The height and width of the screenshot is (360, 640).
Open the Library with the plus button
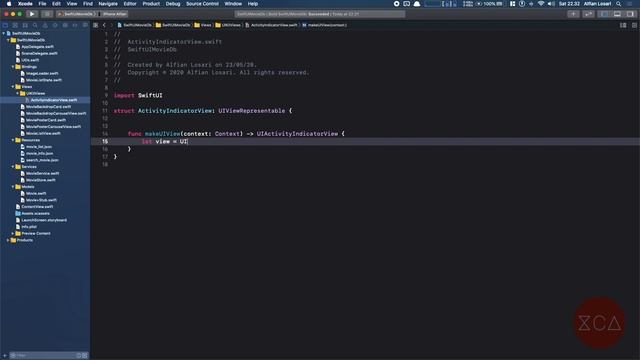(x=573, y=14)
